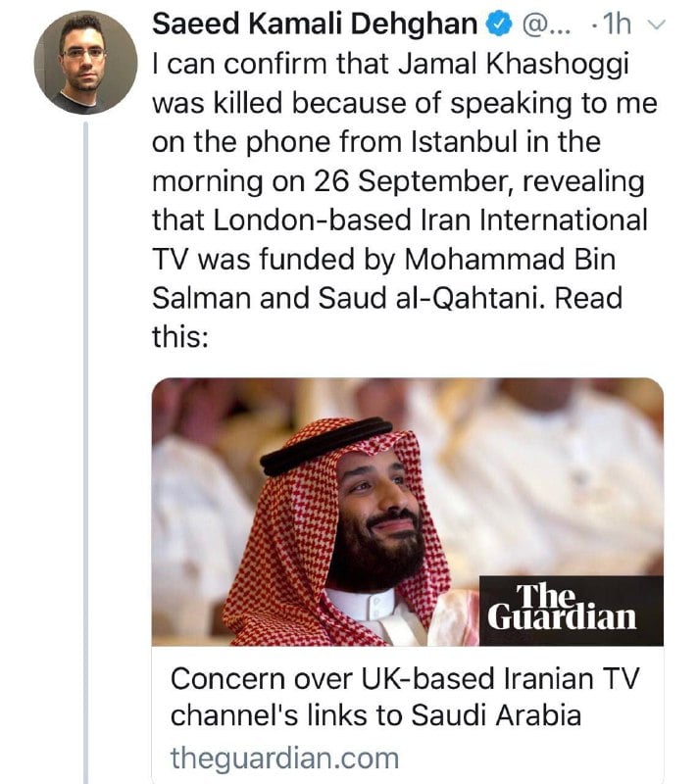The width and height of the screenshot is (698, 784).
Task: Open the Guardian article preview image
Action: pos(406,510)
